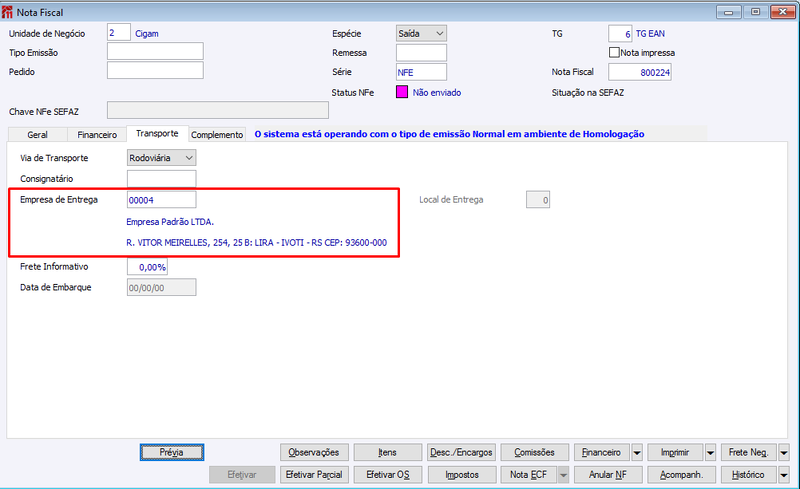The height and width of the screenshot is (489, 800).
Task: Expand the arrow beside Nota ECF button
Action: [563, 475]
